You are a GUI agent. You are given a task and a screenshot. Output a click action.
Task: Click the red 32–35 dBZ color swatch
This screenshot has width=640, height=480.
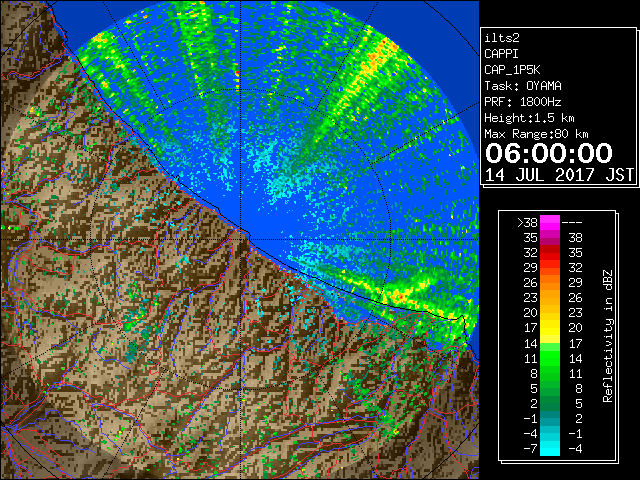tap(550, 253)
